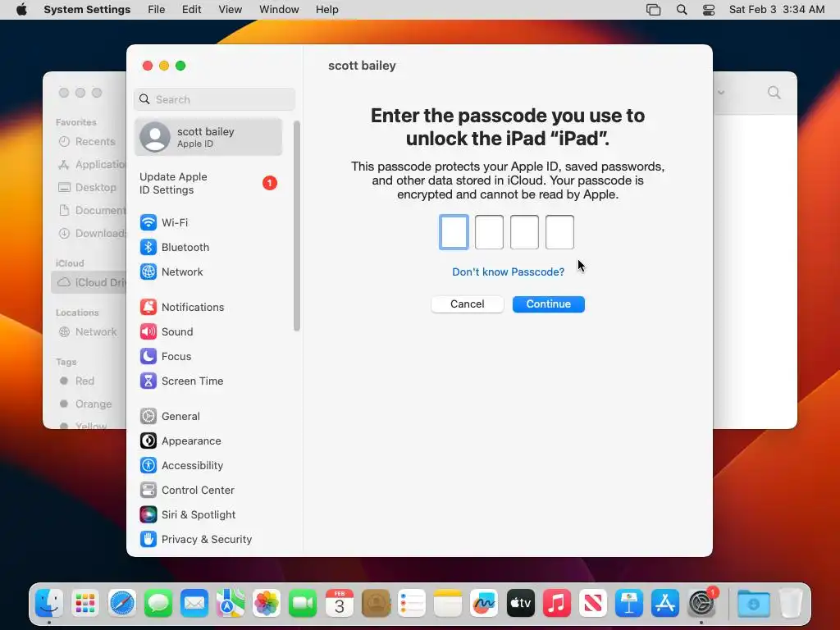Open Finder from the Dock

(49, 604)
